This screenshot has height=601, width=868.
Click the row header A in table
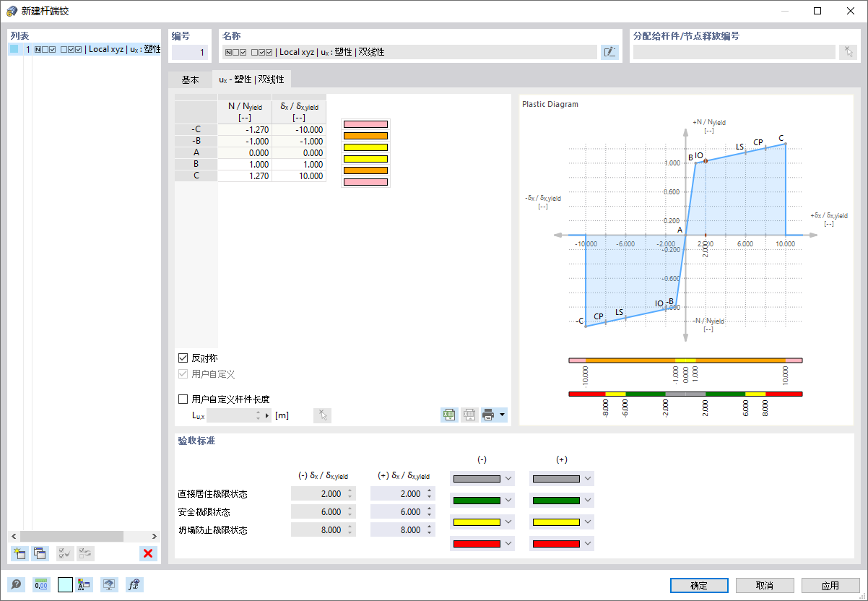196,152
